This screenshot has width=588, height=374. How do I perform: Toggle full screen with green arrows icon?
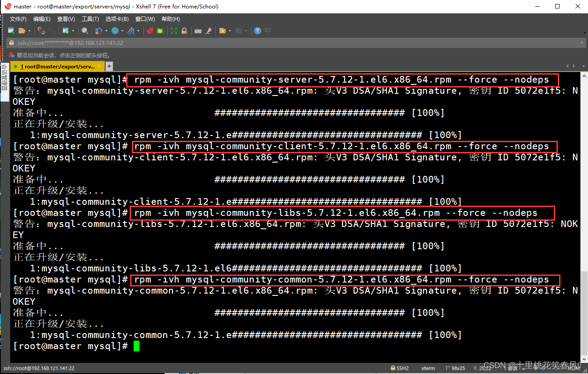click(174, 31)
